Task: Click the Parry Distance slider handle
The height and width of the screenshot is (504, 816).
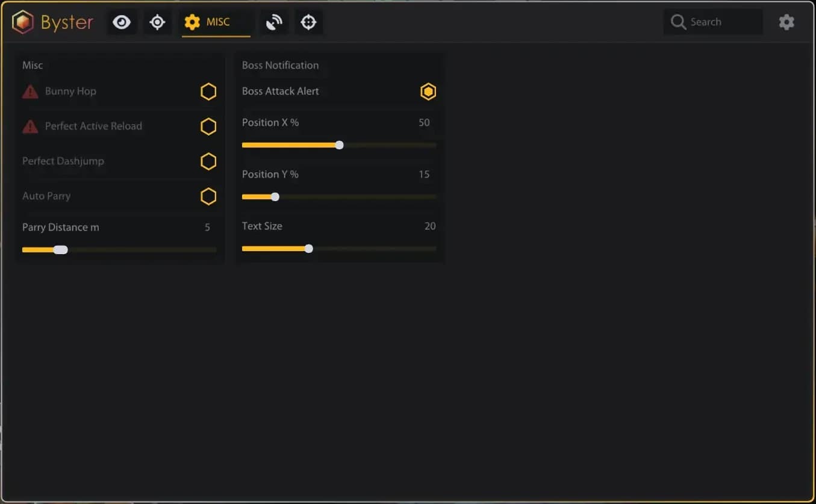Action: tap(60, 250)
